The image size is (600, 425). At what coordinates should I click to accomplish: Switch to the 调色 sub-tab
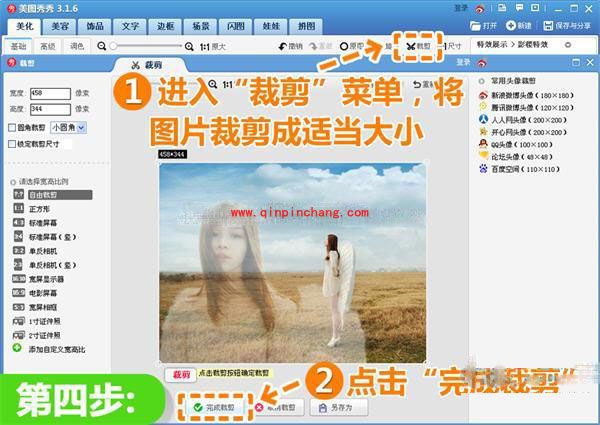(77, 46)
